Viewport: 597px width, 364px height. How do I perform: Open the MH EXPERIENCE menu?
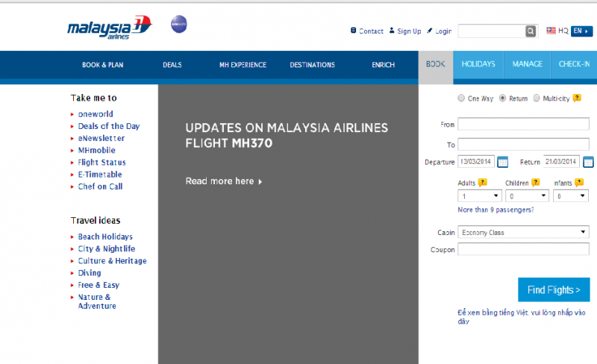tap(243, 65)
